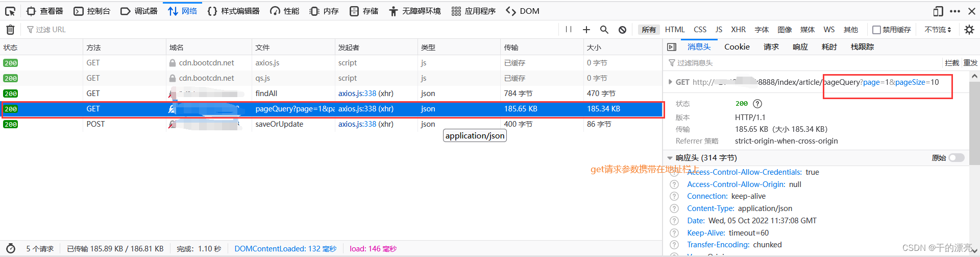
Task: Open the devtools three-dot menu
Action: (955, 11)
